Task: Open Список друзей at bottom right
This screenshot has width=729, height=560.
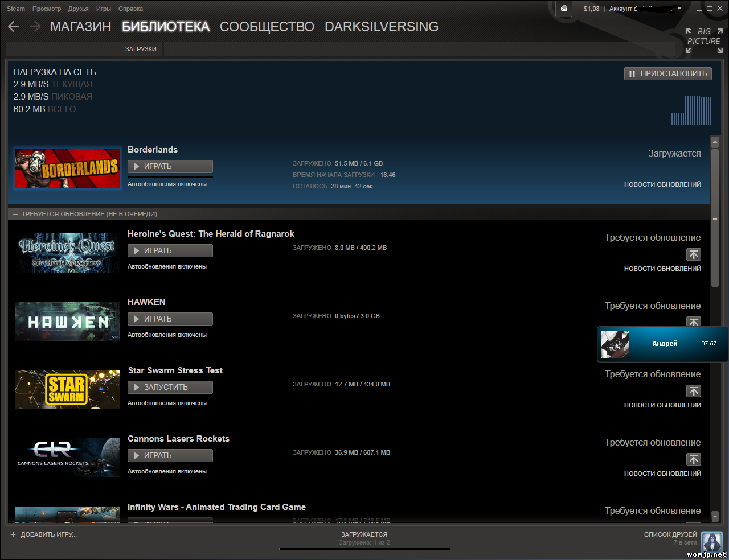Action: 670,534
